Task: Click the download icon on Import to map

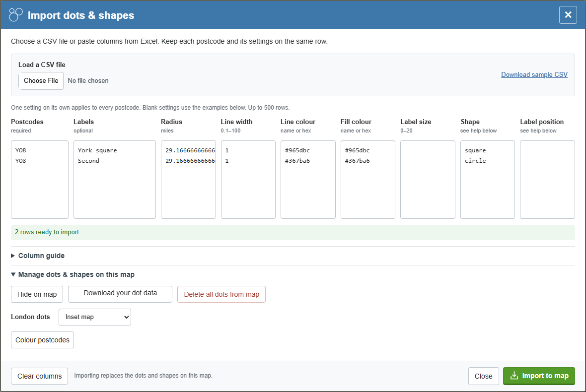Action: tap(514, 376)
